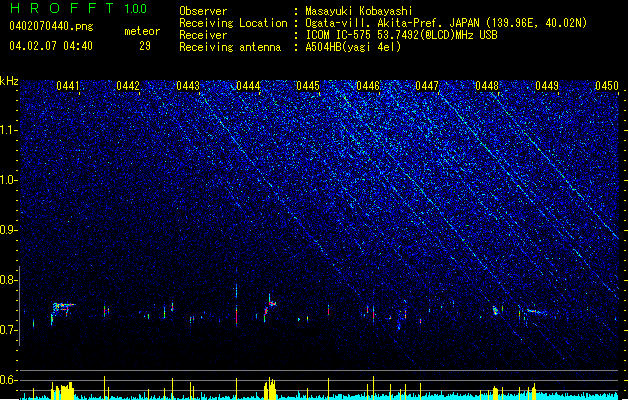Click the 0.8 kHz axis label
This screenshot has width=629, height=400.
point(9,280)
